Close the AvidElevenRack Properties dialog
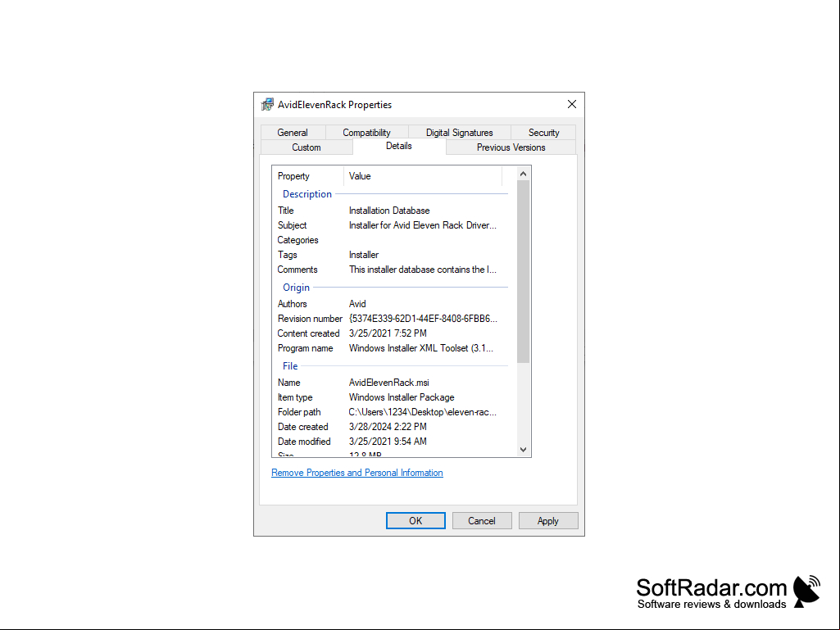840x630 pixels. pos(571,105)
